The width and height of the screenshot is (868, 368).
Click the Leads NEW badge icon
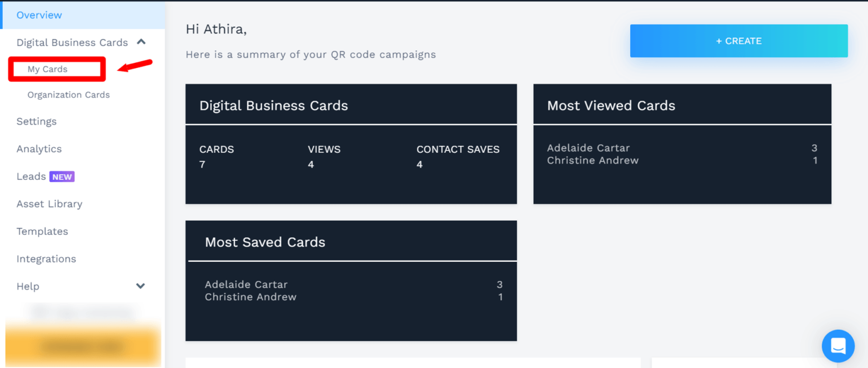pos(62,176)
